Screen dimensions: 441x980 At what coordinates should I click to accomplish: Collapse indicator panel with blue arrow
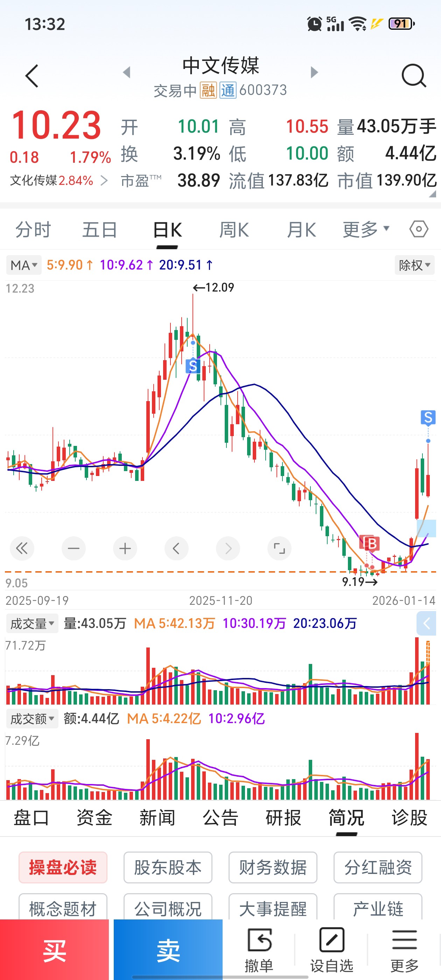pos(427,623)
